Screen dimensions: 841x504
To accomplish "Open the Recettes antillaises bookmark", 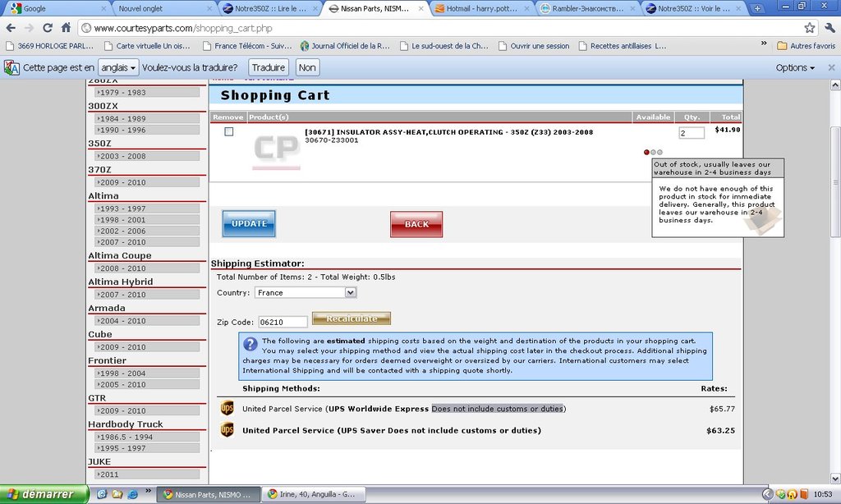I will (623, 46).
